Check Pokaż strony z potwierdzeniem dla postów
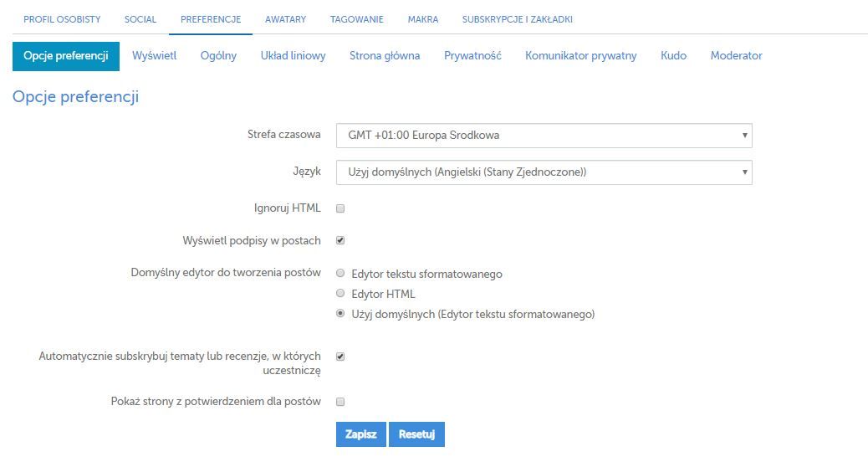 click(340, 402)
